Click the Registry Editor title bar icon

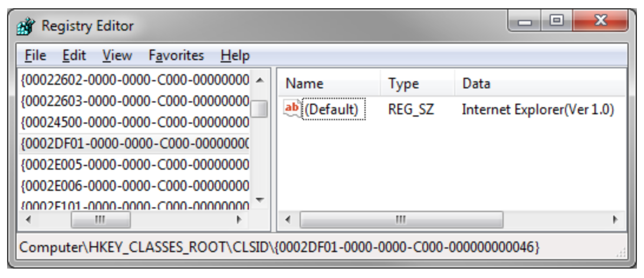[27, 27]
